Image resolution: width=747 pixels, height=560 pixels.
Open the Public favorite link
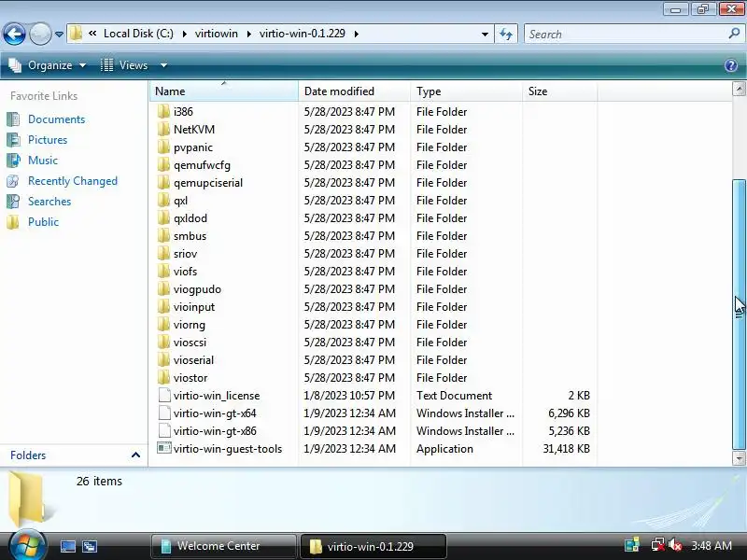tap(43, 222)
